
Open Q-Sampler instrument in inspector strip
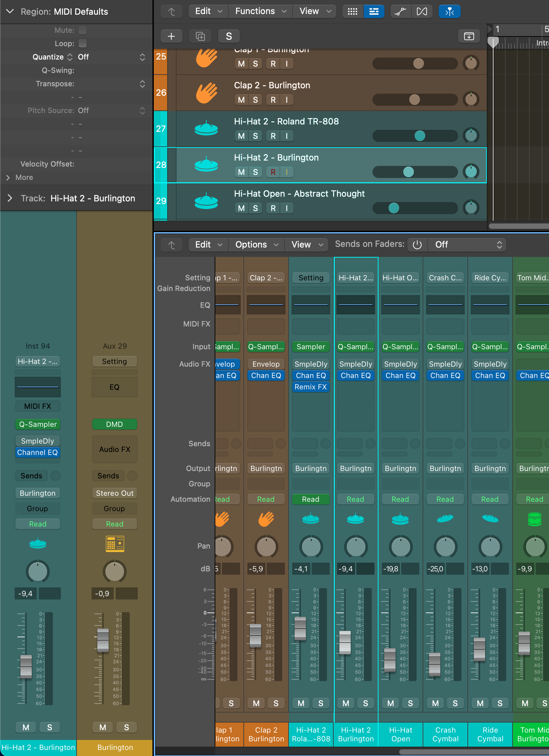point(38,424)
